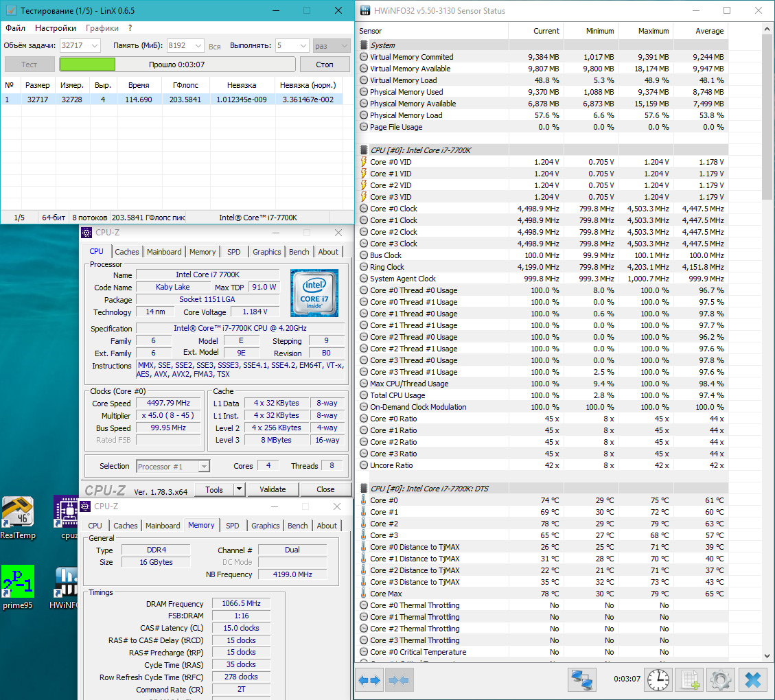The height and width of the screenshot is (700, 775).
Task: Open HWiNFO network monitoring icon
Action: click(582, 680)
